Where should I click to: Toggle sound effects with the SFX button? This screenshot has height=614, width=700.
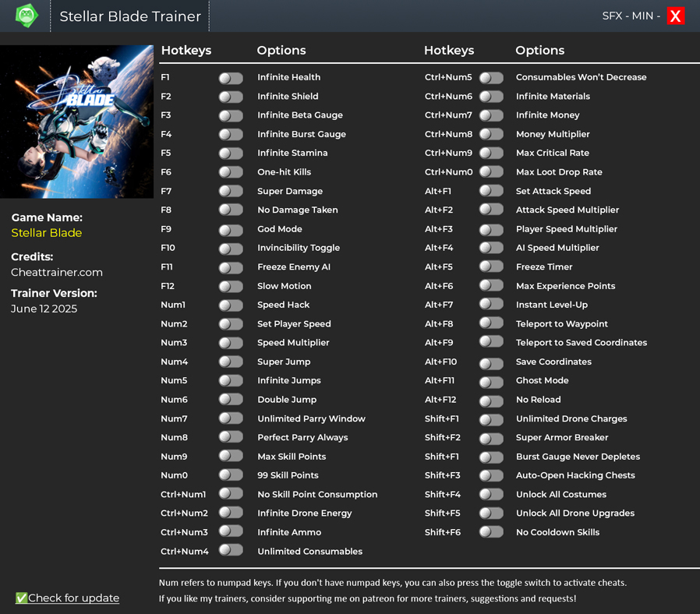[x=612, y=16]
